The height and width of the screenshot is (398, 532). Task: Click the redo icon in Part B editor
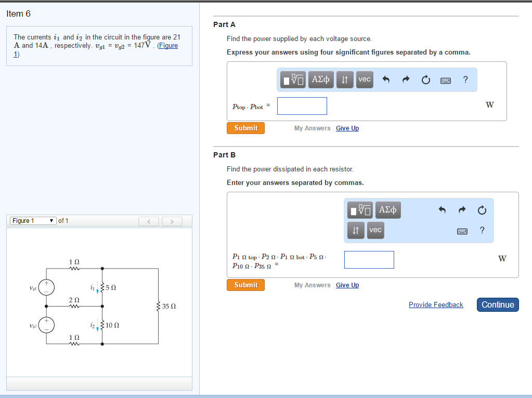461,209
